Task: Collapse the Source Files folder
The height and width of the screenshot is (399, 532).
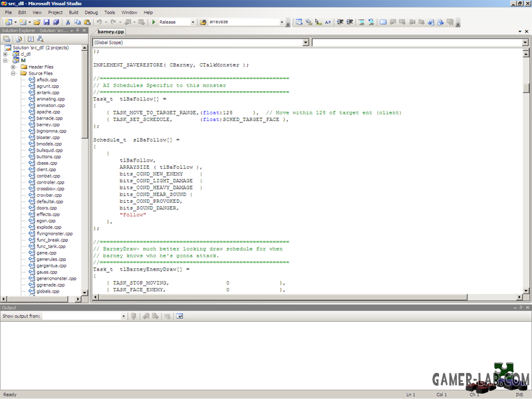Action: [13, 73]
